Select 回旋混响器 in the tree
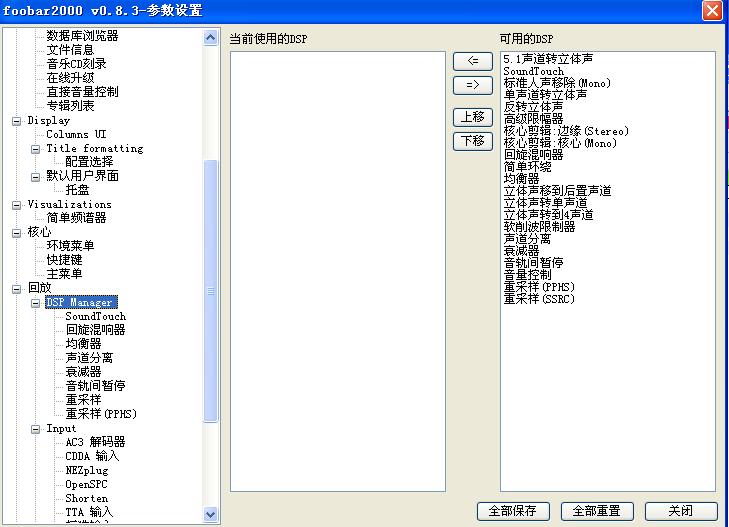Image resolution: width=729 pixels, height=527 pixels. pyautogui.click(x=95, y=330)
